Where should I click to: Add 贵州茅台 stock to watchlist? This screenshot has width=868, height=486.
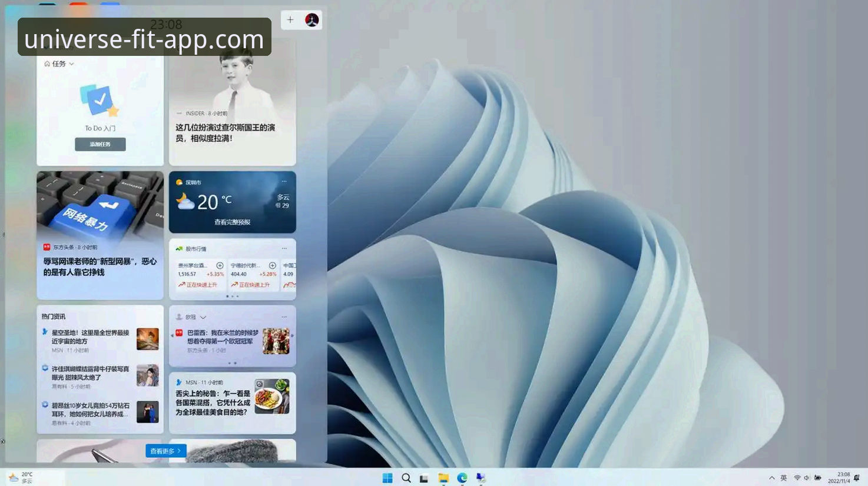coord(220,265)
